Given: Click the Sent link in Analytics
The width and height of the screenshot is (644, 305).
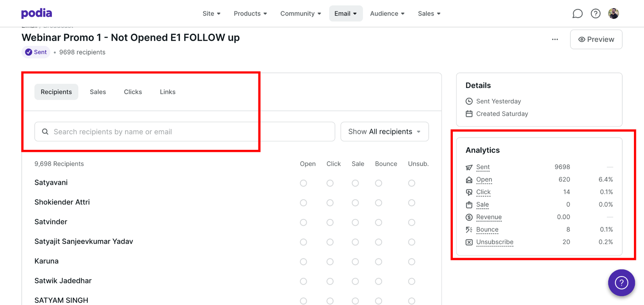Looking at the screenshot, I should point(483,167).
